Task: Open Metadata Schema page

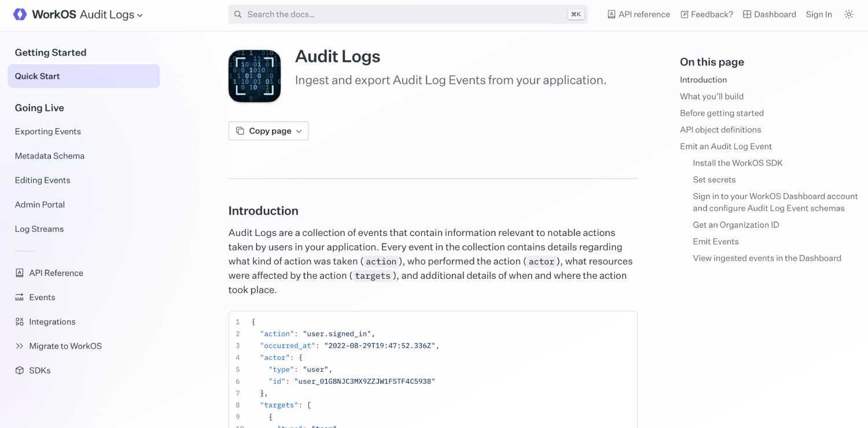Action: pos(50,156)
